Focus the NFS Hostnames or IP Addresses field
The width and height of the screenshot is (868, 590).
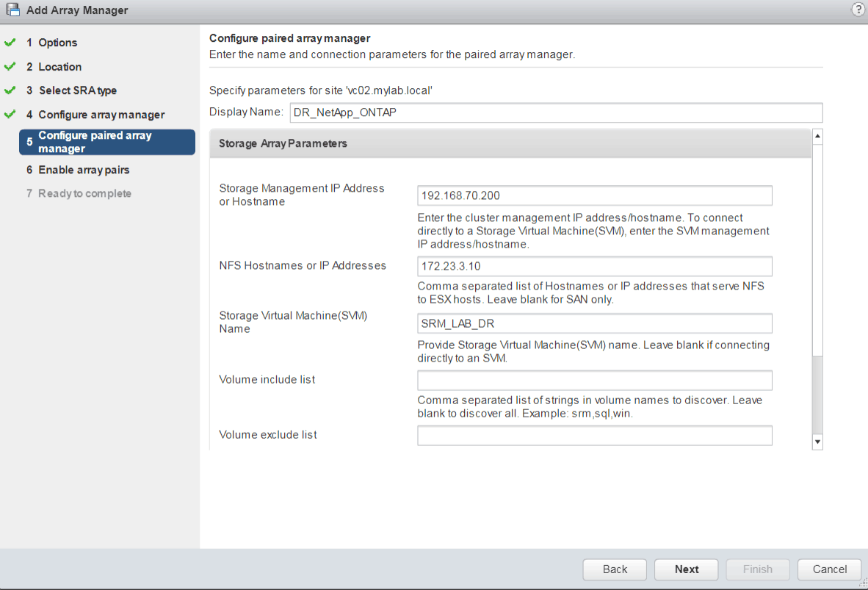pyautogui.click(x=594, y=266)
